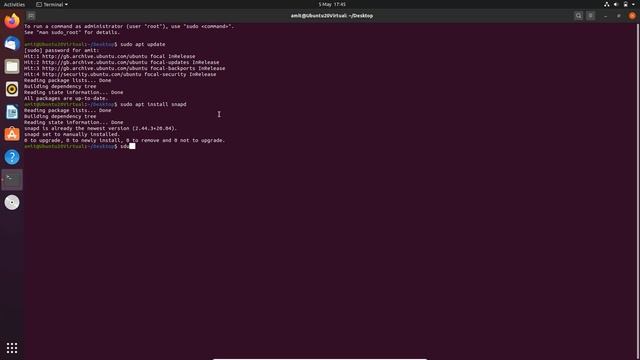This screenshot has height=360, width=640.
Task: Click the battery status icon
Action: tap(625, 4)
